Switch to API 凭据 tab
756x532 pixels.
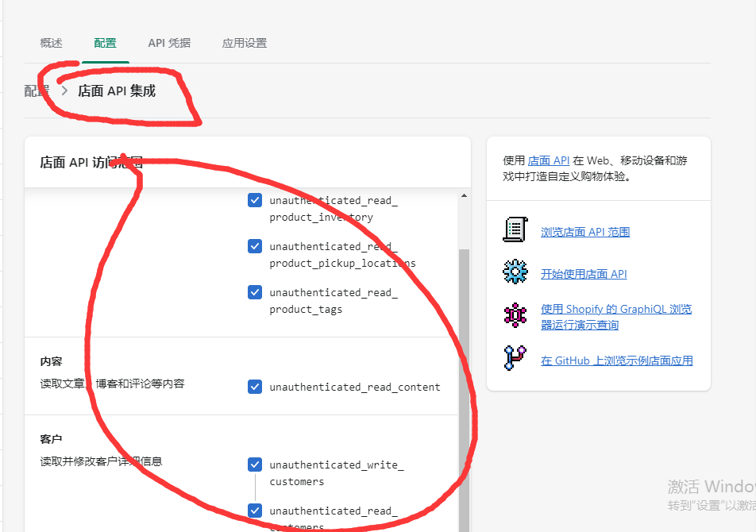point(169,43)
